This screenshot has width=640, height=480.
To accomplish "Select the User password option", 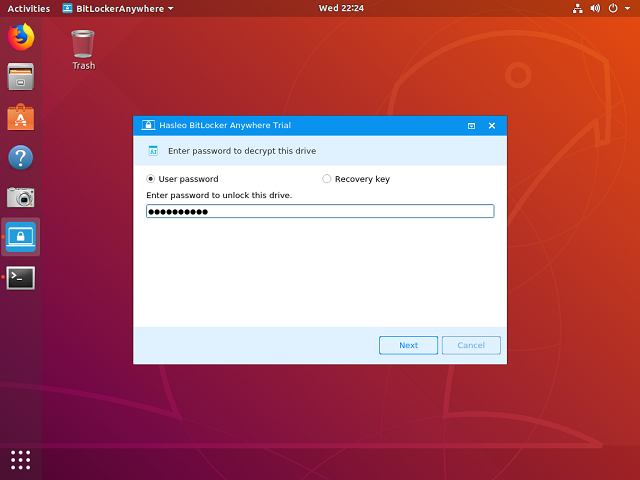I will tap(182, 179).
